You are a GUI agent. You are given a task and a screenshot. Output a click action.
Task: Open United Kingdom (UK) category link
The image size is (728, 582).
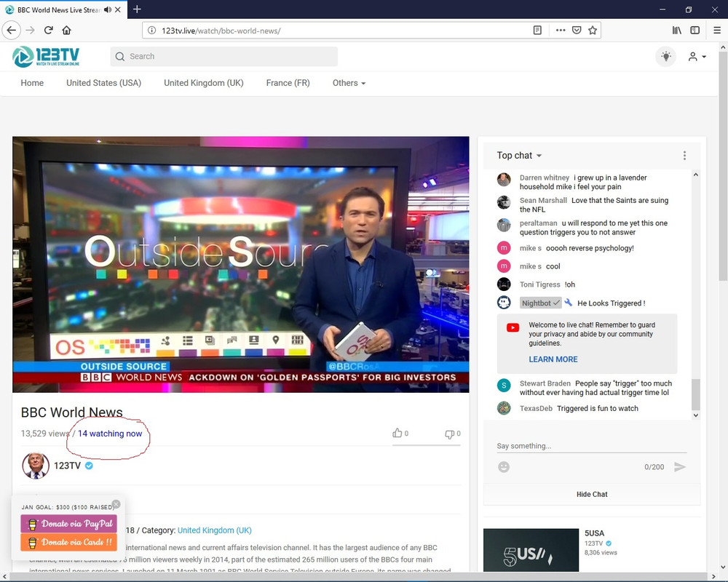tap(215, 530)
